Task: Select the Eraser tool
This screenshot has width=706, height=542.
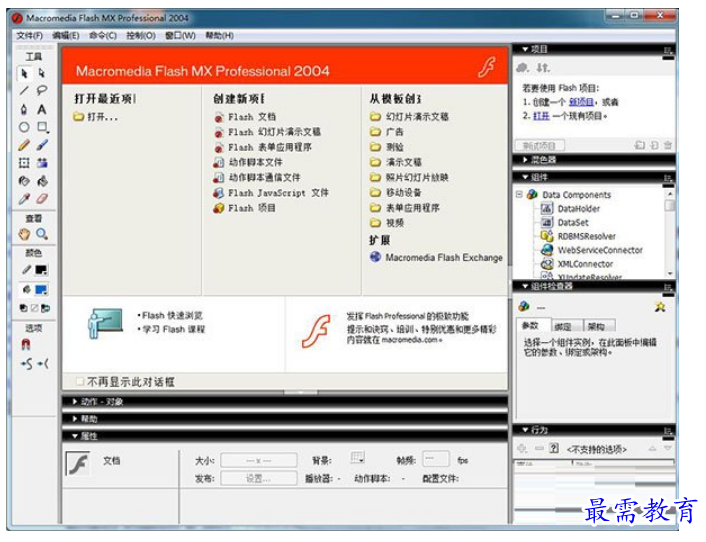Action: coord(42,199)
